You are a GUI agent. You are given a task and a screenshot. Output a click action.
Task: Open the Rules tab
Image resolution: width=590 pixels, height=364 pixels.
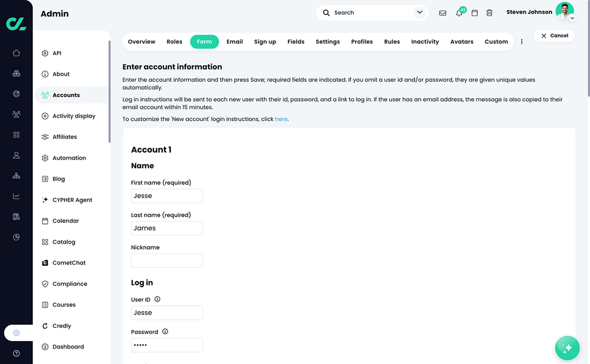(392, 42)
